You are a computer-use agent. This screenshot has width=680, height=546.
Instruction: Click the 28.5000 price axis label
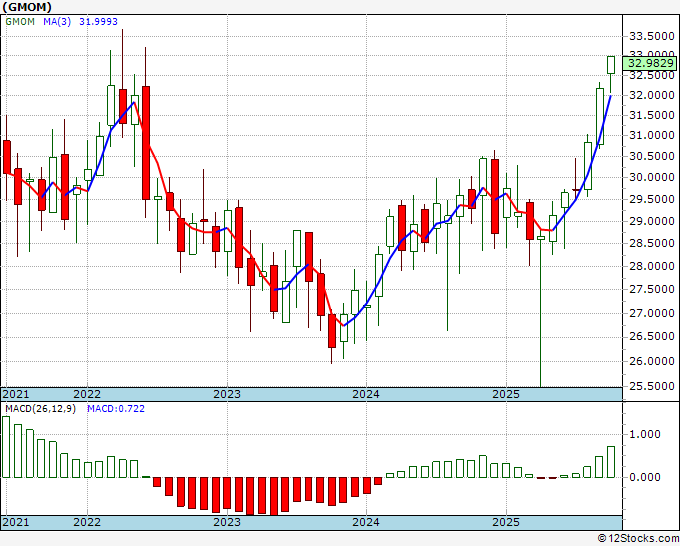[x=652, y=243]
